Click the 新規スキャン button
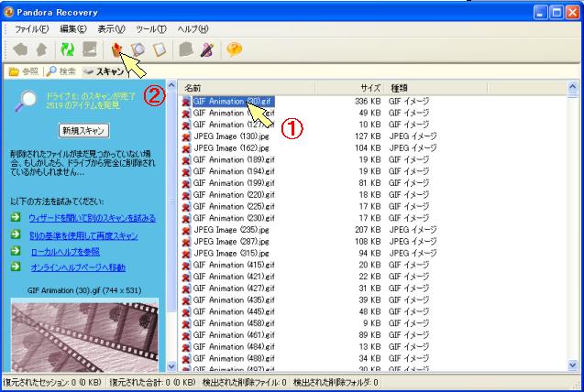Viewport: 584px width, 392px height. 83,131
